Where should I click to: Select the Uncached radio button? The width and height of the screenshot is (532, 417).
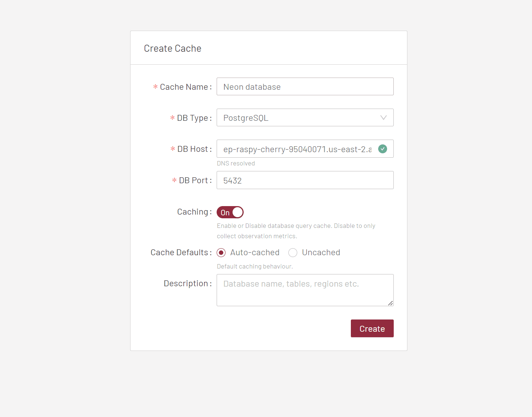tap(293, 253)
